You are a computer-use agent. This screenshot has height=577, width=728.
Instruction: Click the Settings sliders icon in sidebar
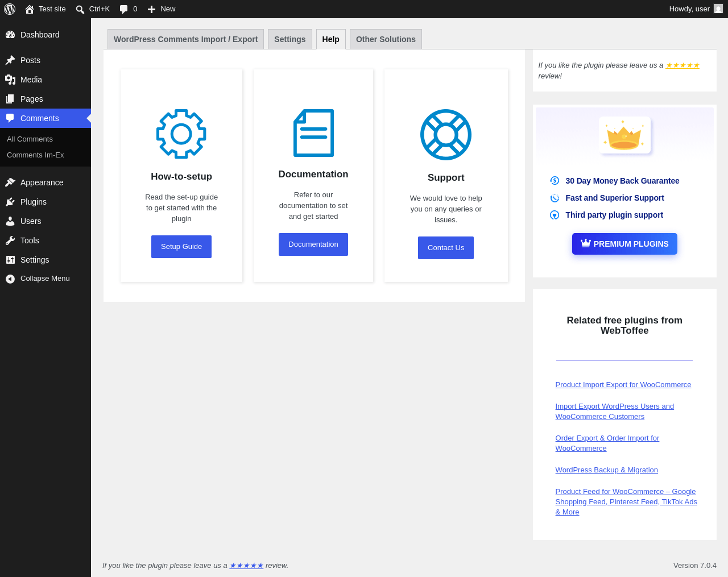pyautogui.click(x=10, y=260)
